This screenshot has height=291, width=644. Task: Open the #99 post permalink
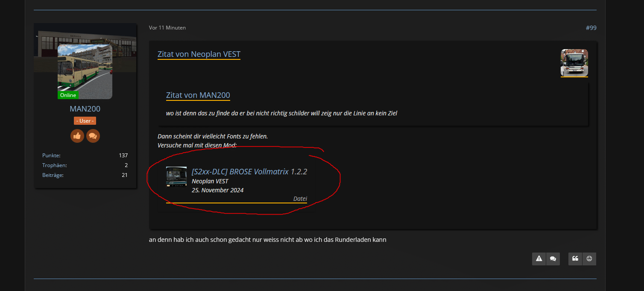click(x=591, y=28)
